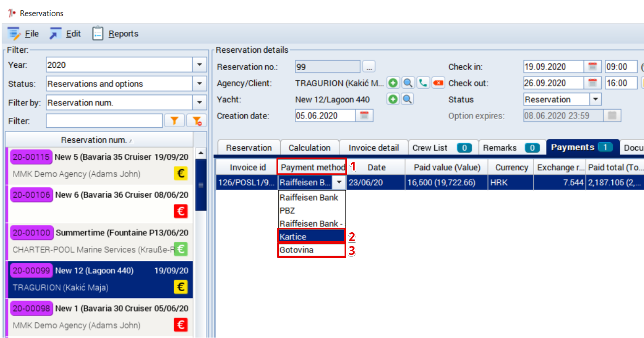The height and width of the screenshot is (338, 644).
Task: Open the Creation date calendar picker
Action: point(364,115)
